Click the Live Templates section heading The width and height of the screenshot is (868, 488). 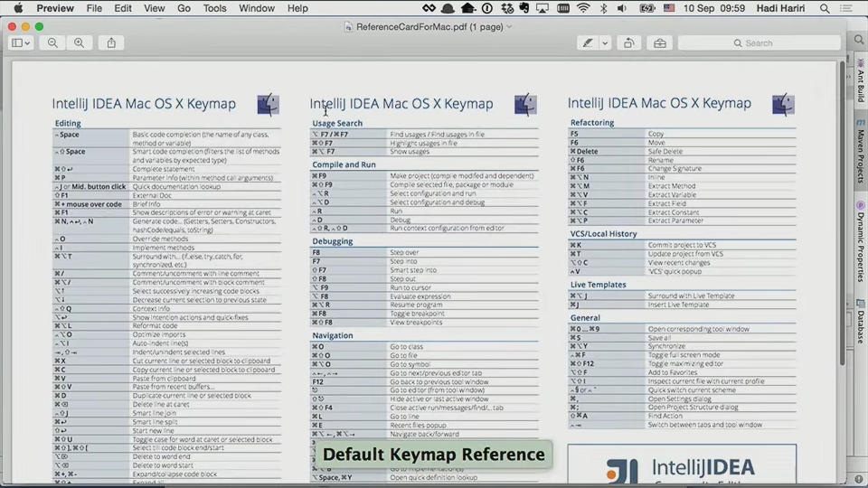[598, 284]
